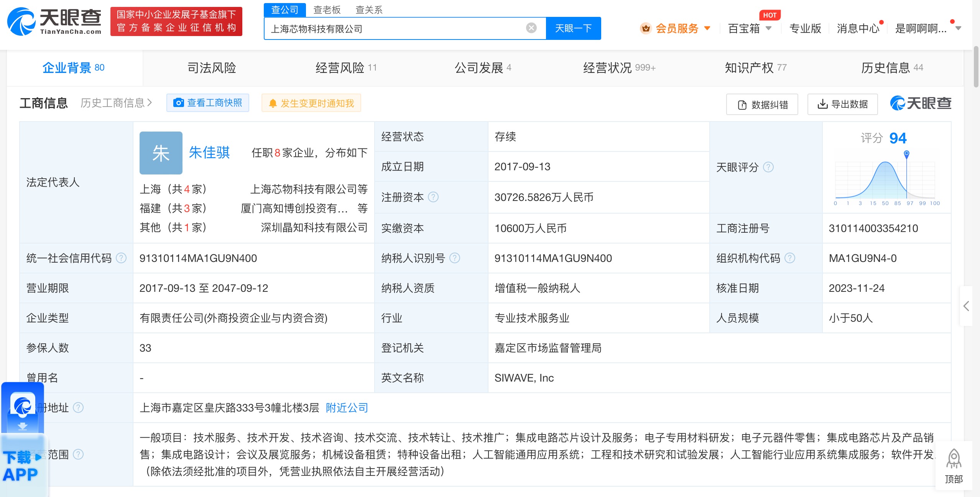Expand the side panel arrow

click(x=966, y=306)
